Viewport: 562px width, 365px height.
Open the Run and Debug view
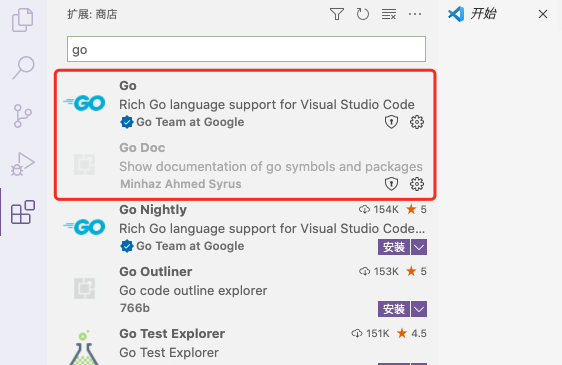(x=23, y=164)
